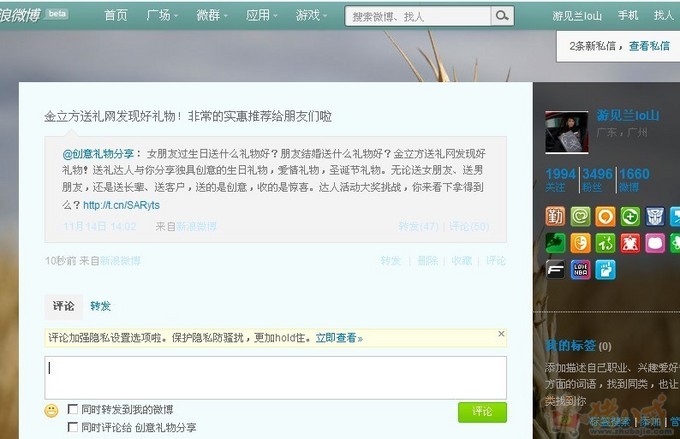The image size is (680, 439).
Task: Click the 新浪微博 source link in the quoted post
Action: coord(196,226)
